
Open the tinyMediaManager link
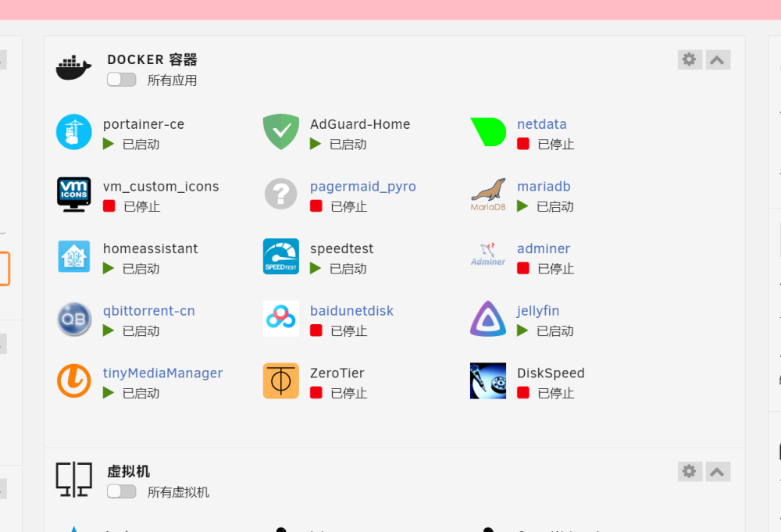click(163, 373)
